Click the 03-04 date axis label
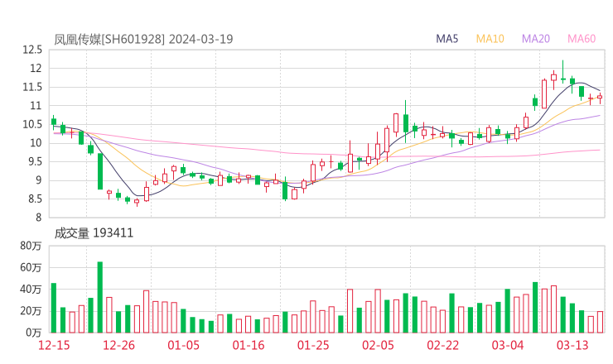Viewport: 613px width, 364px height. [x=508, y=345]
